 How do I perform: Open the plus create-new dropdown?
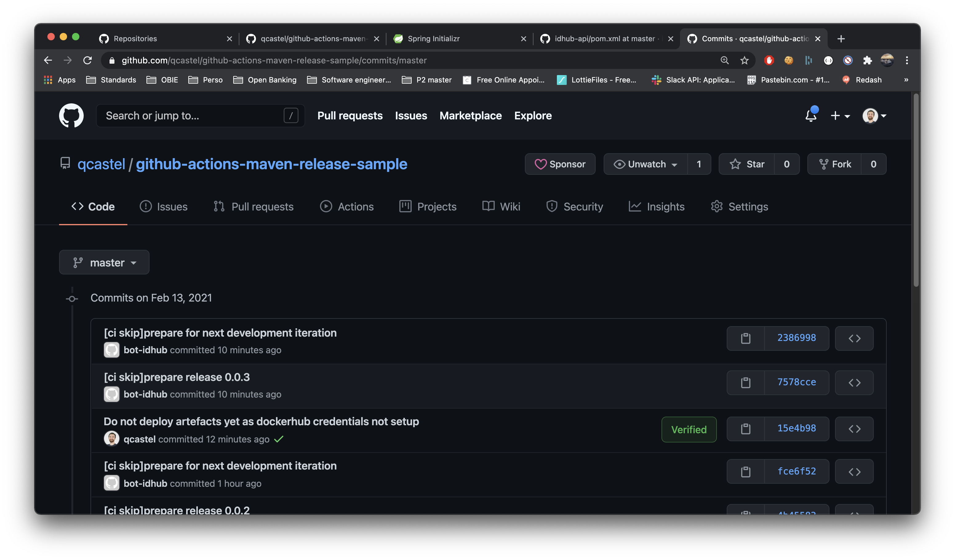click(x=840, y=116)
